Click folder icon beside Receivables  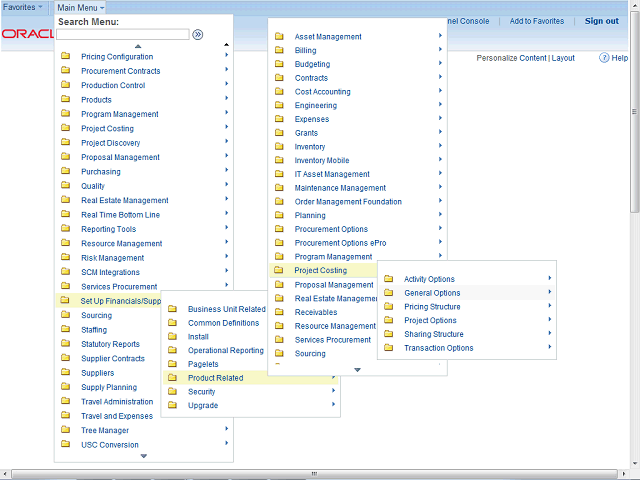279,312
